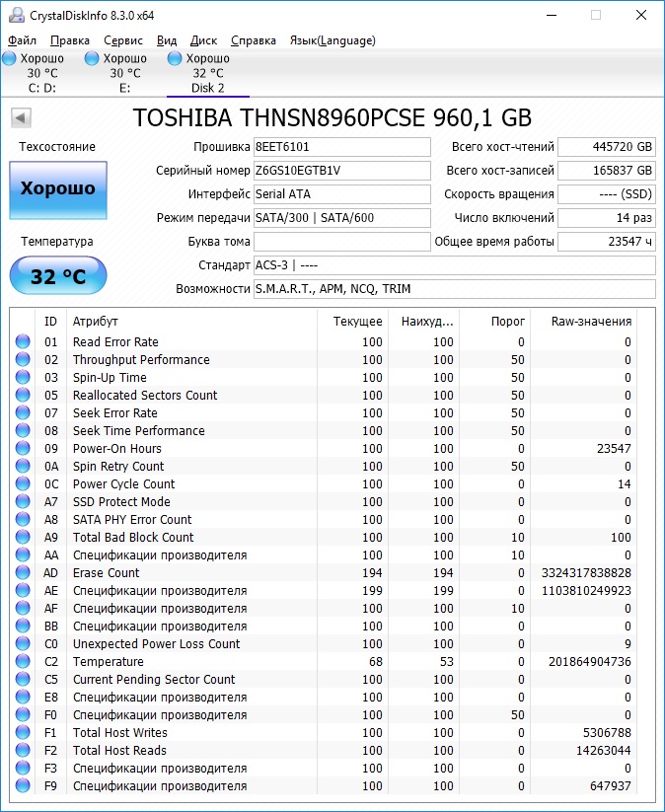Viewport: 665px width, 812px height.
Task: Click status icon for SSD Protect Mode
Action: pos(23,501)
